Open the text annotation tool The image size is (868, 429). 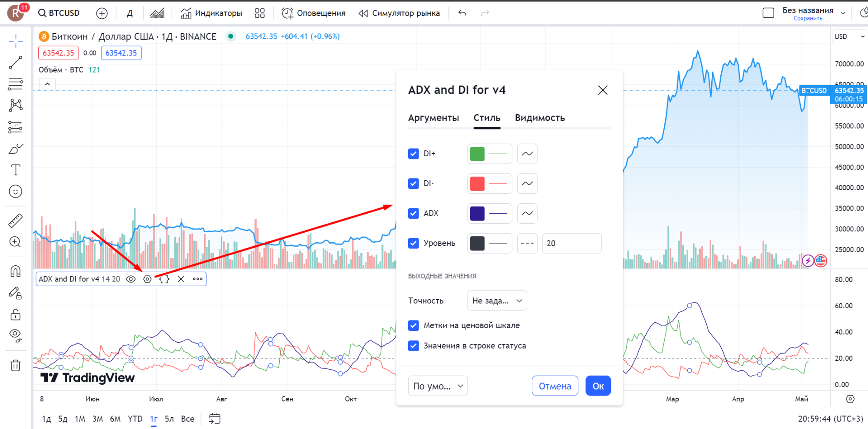click(x=16, y=170)
